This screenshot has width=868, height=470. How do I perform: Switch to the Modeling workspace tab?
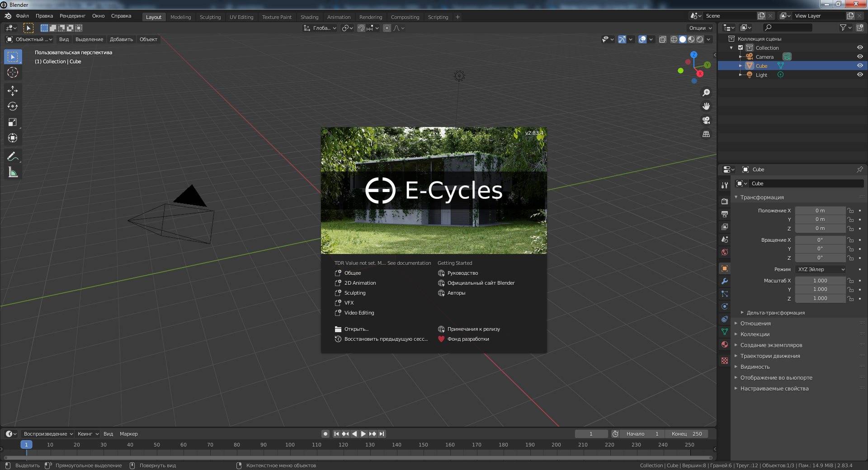point(180,17)
